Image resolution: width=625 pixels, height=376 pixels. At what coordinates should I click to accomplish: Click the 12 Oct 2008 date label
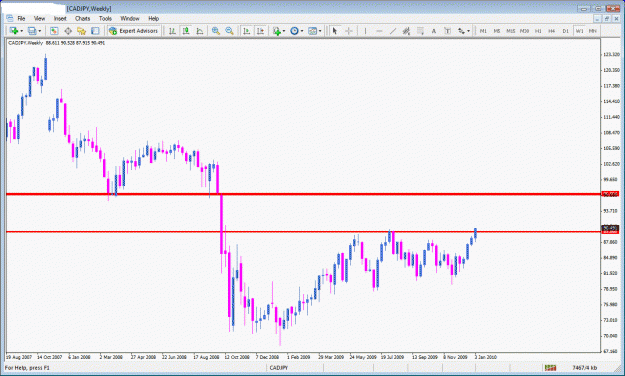point(237,357)
